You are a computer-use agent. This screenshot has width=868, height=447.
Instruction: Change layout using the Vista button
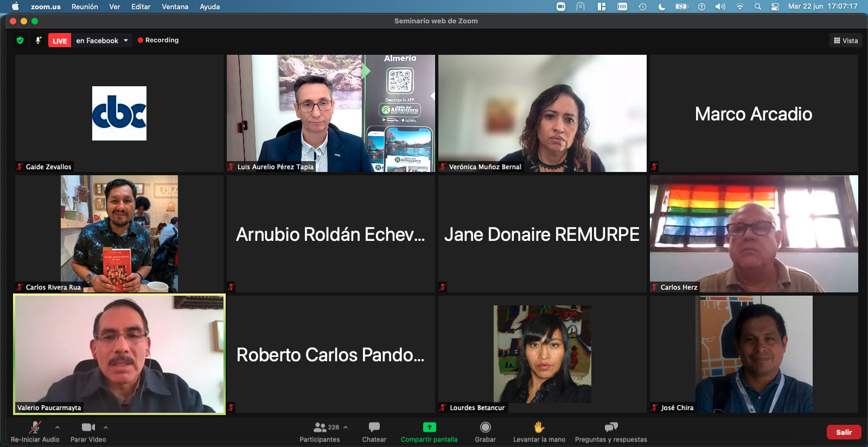pos(846,41)
